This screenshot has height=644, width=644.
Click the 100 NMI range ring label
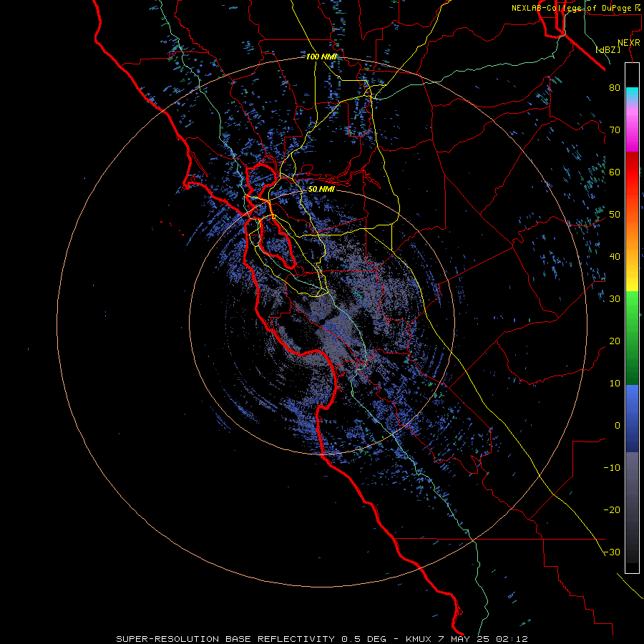coord(321,57)
